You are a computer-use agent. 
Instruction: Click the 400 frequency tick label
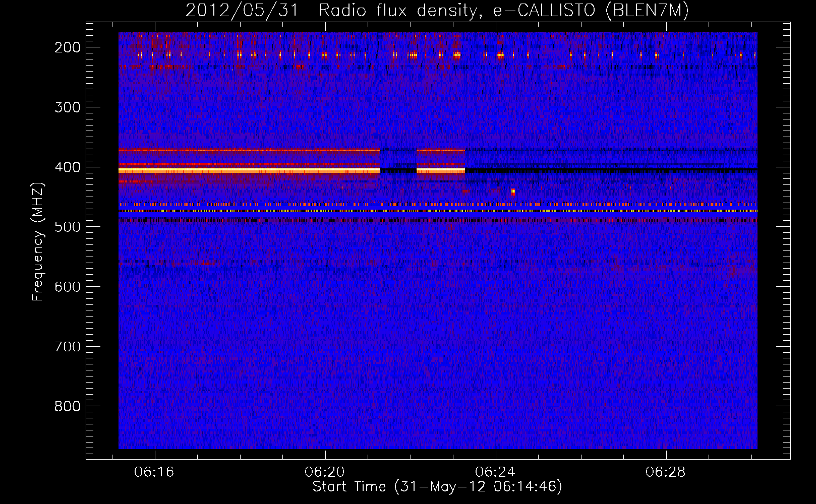point(68,167)
